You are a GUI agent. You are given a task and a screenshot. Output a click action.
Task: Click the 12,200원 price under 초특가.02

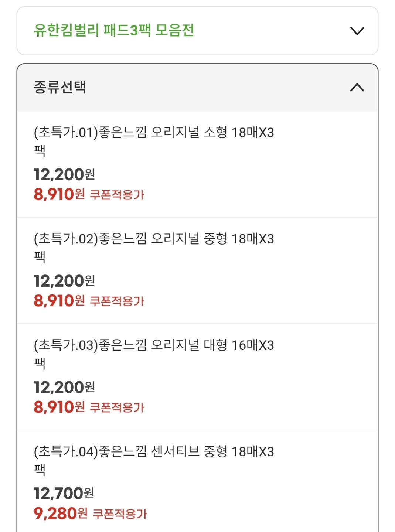64,281
